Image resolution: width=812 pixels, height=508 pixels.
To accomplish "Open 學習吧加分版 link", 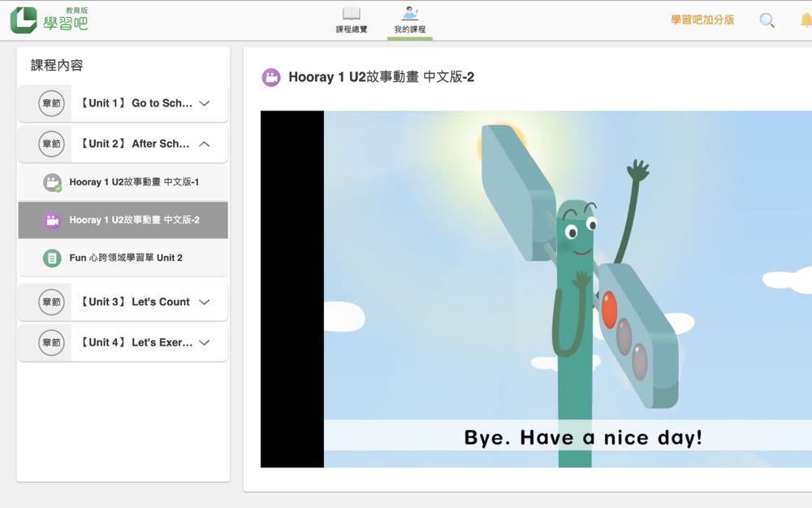I will point(702,20).
